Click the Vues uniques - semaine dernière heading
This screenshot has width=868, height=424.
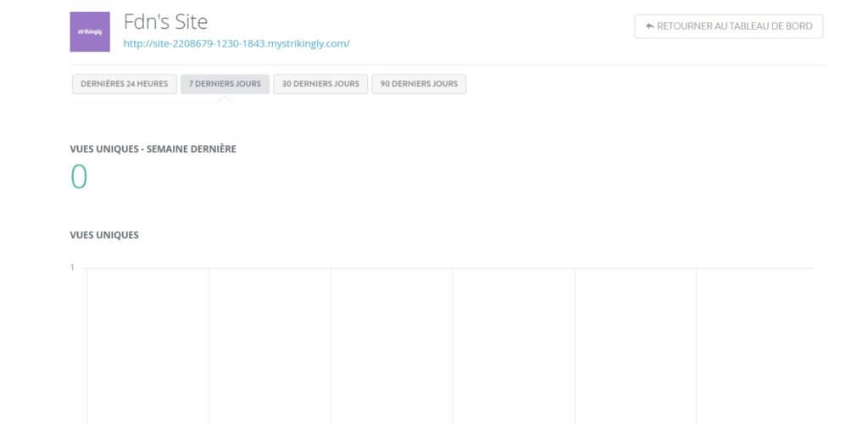pyautogui.click(x=153, y=148)
